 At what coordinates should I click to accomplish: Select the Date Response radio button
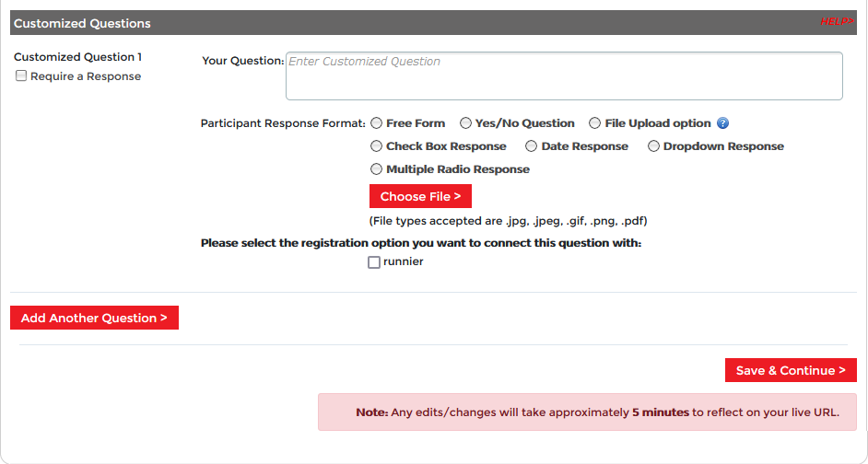(x=532, y=146)
